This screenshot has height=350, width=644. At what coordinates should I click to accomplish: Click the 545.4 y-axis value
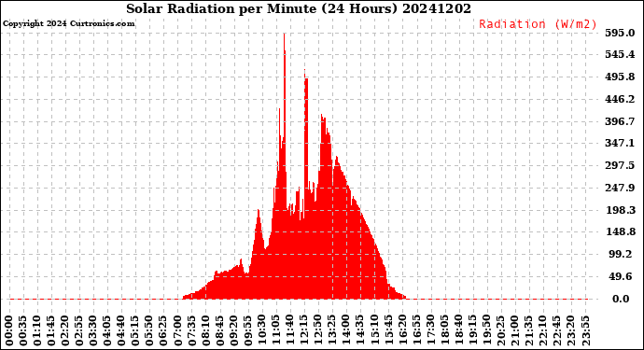[620, 54]
